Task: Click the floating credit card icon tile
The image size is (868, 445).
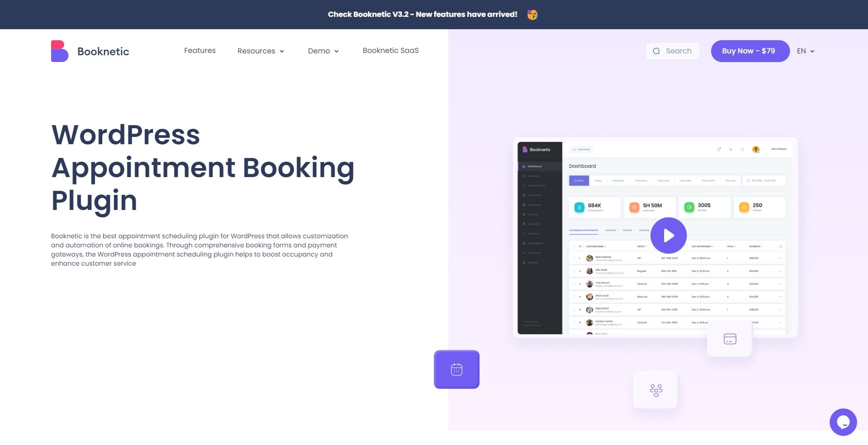Action: tap(730, 339)
